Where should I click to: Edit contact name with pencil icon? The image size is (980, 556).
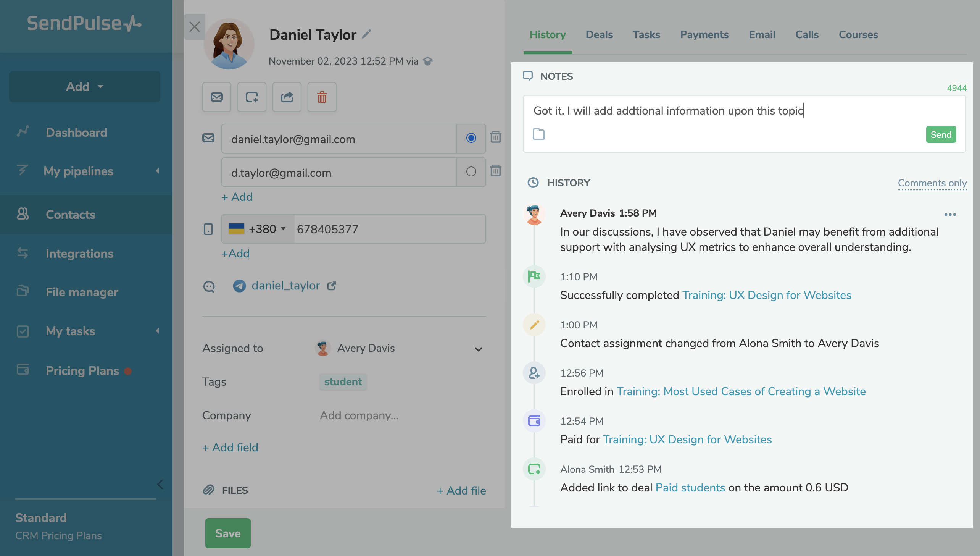[x=366, y=34]
